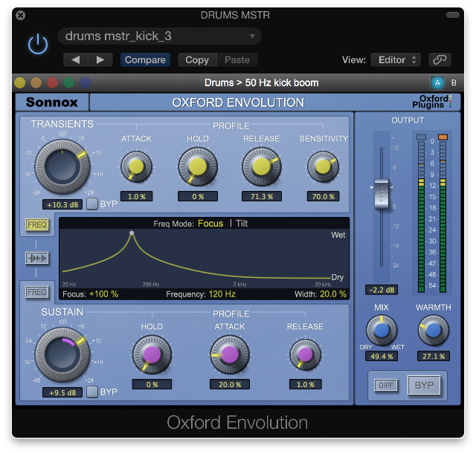Click the Transients Hold 0 % value field

pos(198,196)
